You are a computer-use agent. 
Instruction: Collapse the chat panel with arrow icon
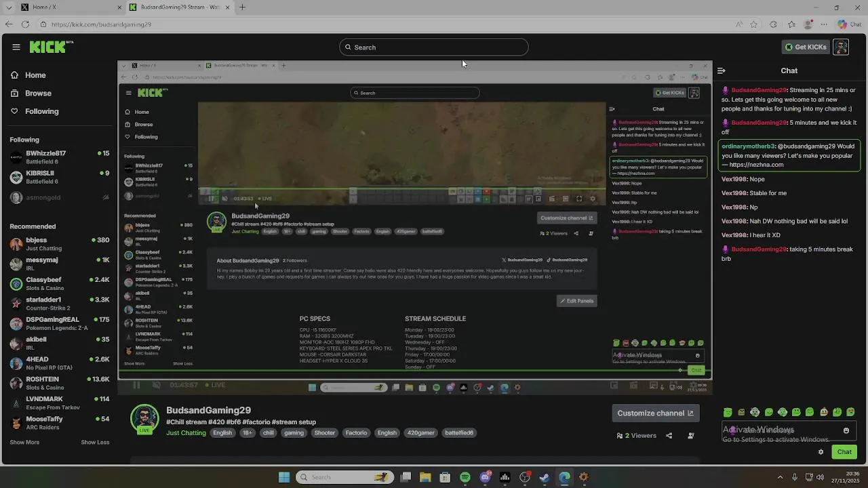pyautogui.click(x=722, y=70)
